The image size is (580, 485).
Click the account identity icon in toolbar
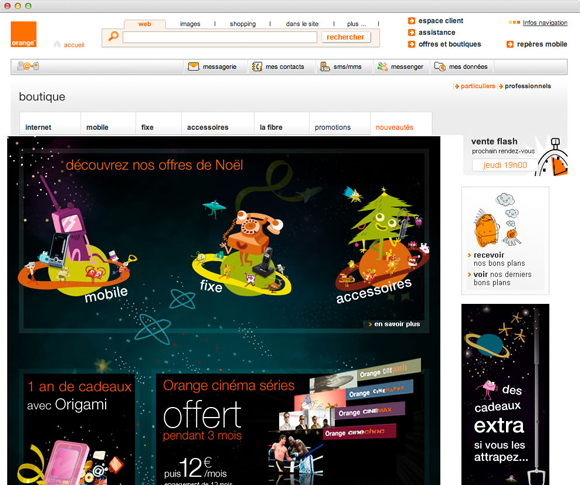click(x=28, y=66)
